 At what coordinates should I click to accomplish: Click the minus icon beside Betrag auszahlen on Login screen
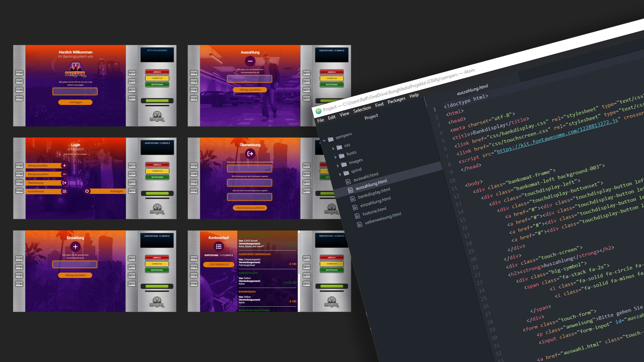click(x=64, y=174)
